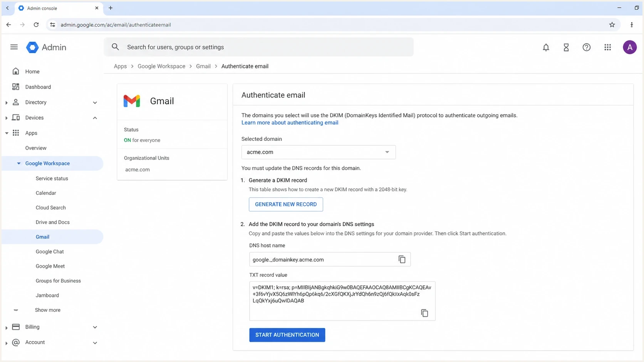Open a new browser tab
Viewport: 644px width, 362px height.
click(111, 8)
